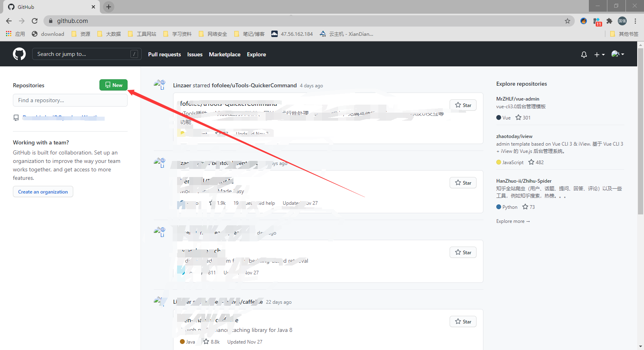Click the 73 stars count for Zhihu-Spider

(529, 207)
